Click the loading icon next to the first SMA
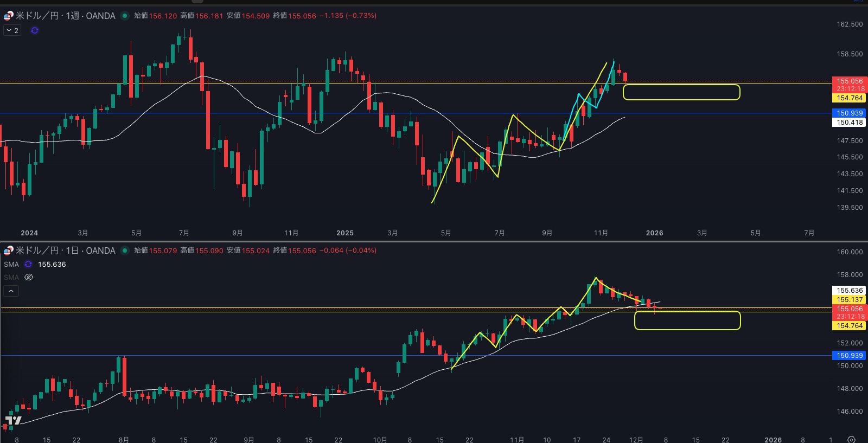Screen dimensions: 868x443 click(28, 265)
